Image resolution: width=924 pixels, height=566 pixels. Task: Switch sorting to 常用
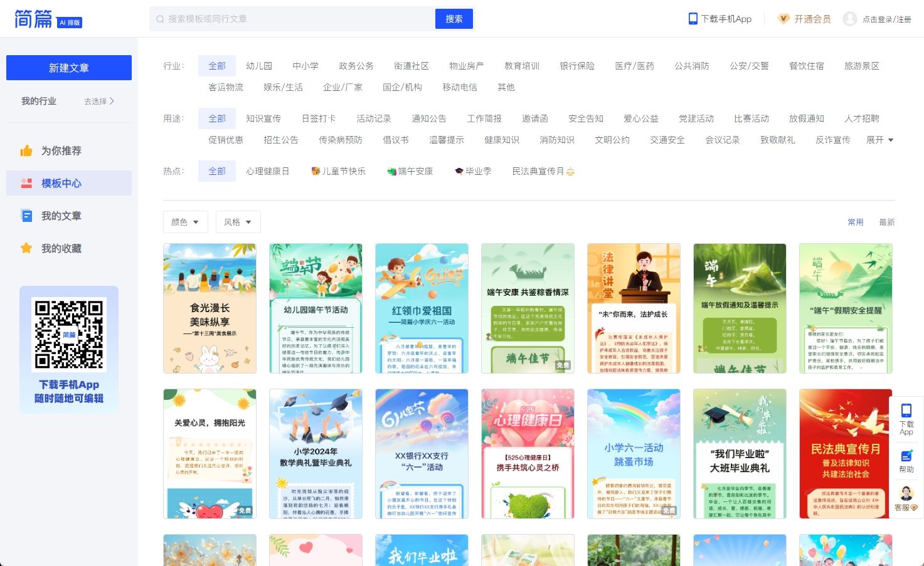pyautogui.click(x=856, y=222)
